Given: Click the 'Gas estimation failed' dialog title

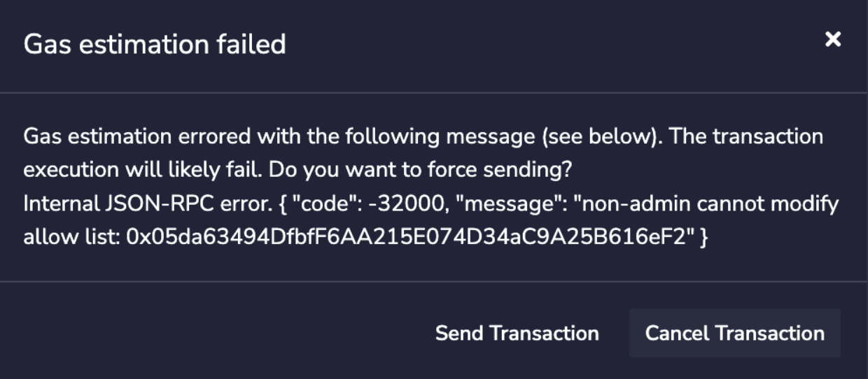Looking at the screenshot, I should [x=155, y=45].
